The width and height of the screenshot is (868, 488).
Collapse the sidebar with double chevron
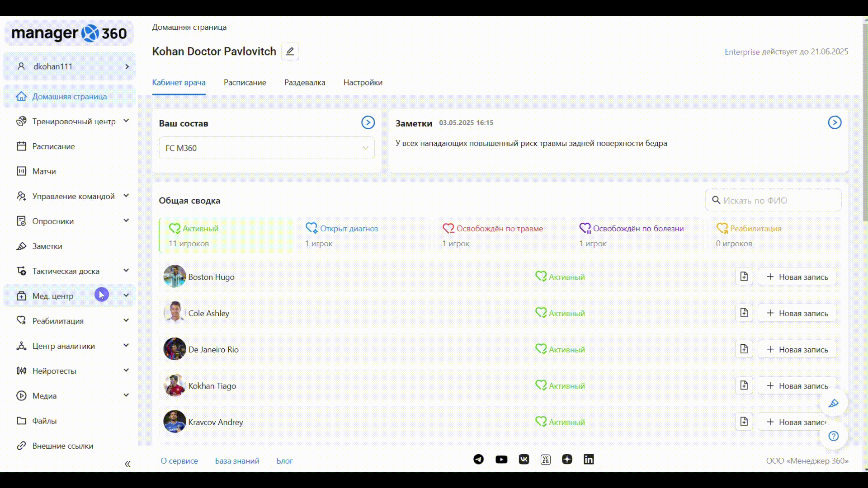click(127, 464)
